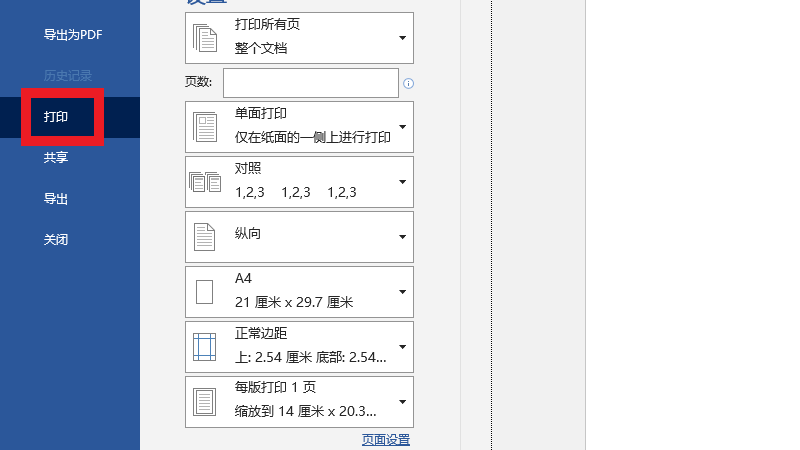Choose 导出 from the sidebar
The height and width of the screenshot is (450, 800).
(x=56, y=199)
